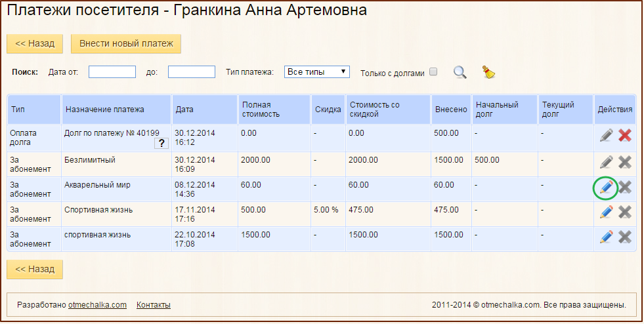Viewport: 644px width, 324px height.
Task: Edit the 17.11.2014 Спортивная жизнь payment
Action: (x=606, y=212)
